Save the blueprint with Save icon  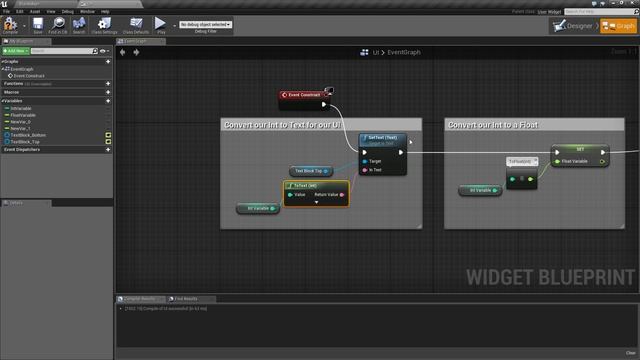pos(38,25)
